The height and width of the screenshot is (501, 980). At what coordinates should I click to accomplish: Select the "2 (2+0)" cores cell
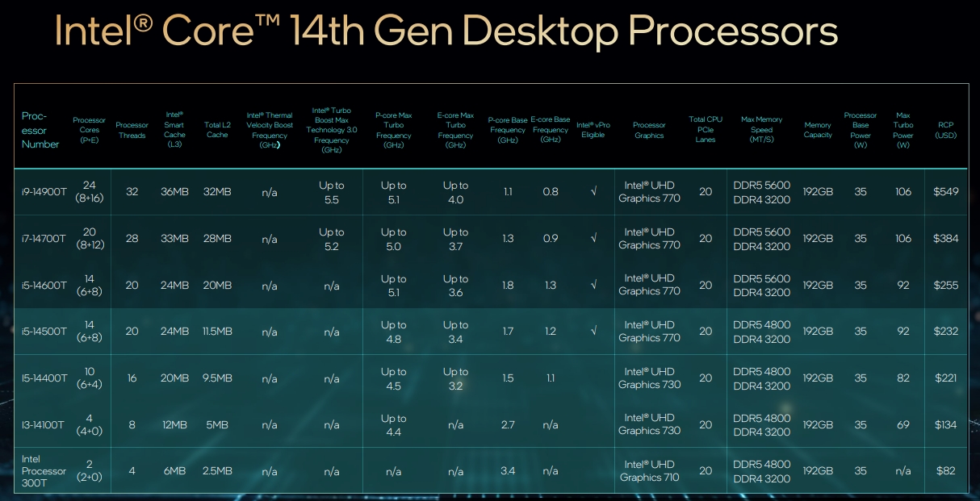(89, 471)
